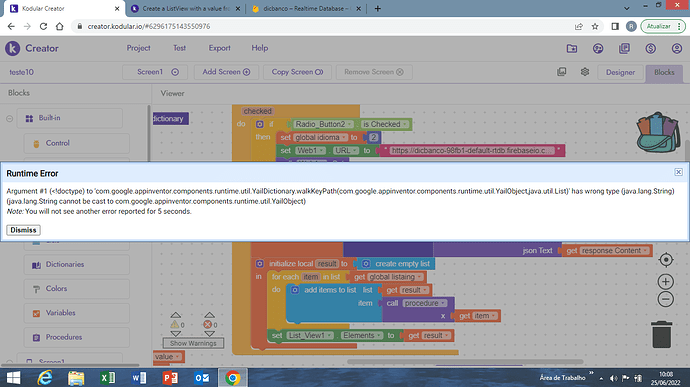Open the projects folder icon in the header
The image size is (690, 387).
click(x=572, y=48)
